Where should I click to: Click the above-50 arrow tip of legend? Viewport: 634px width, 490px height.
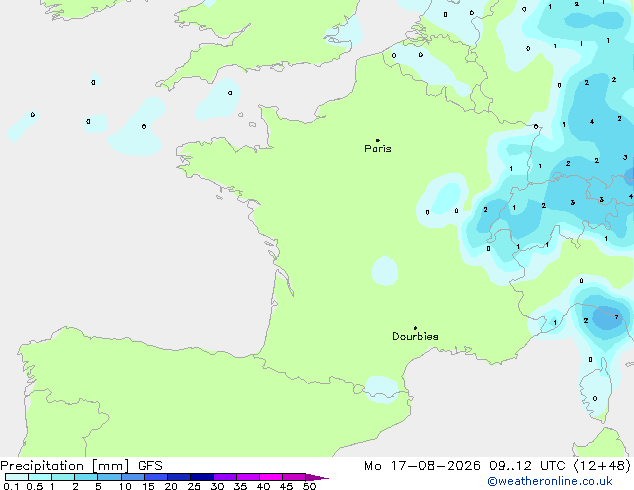317,477
